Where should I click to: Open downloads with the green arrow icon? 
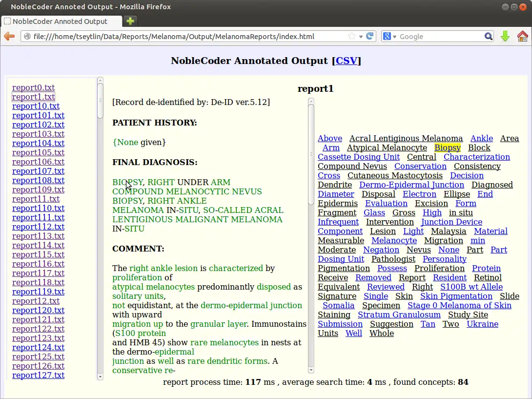[505, 36]
